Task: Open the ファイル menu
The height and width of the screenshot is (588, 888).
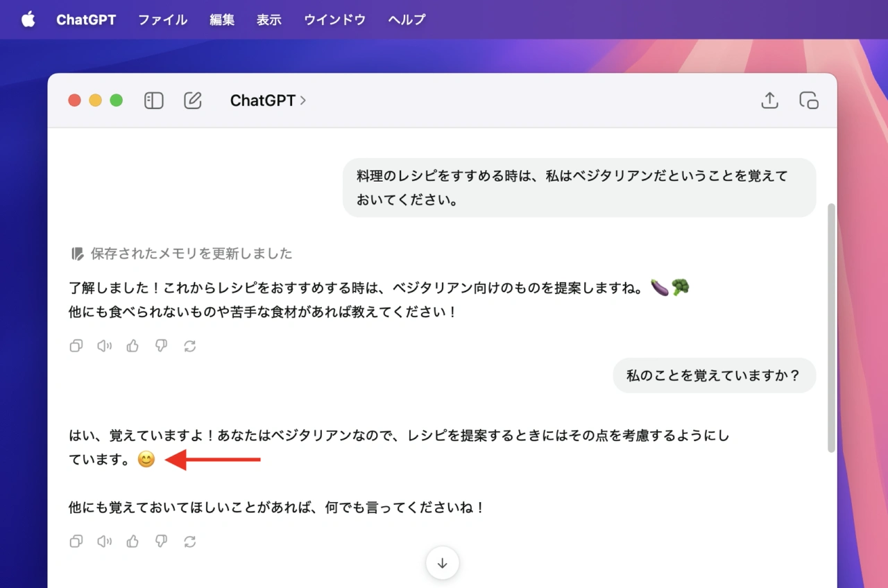Action: click(x=162, y=19)
